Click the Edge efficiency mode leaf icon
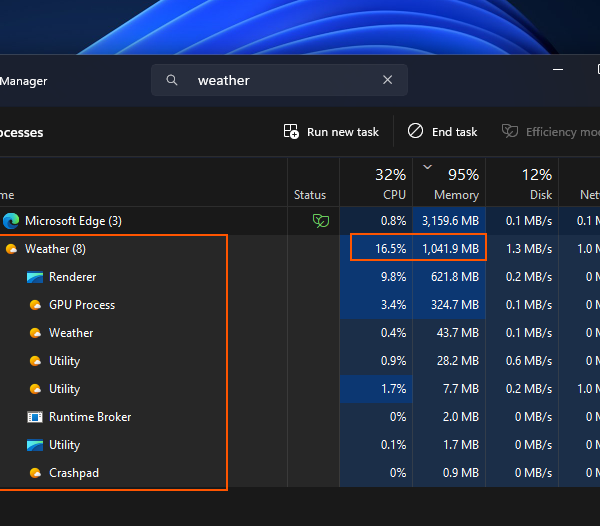 click(321, 221)
